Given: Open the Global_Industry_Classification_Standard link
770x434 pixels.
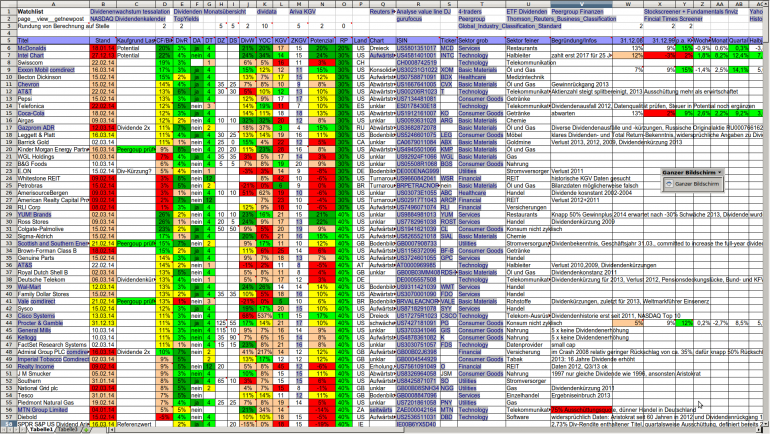Looking at the screenshot, I should point(509,26).
